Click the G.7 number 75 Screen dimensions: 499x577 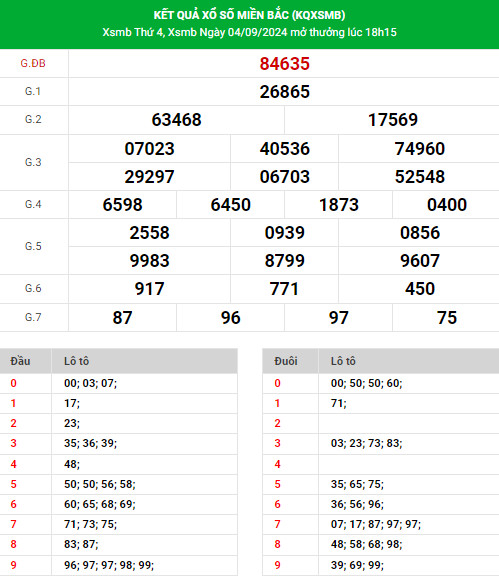point(447,318)
